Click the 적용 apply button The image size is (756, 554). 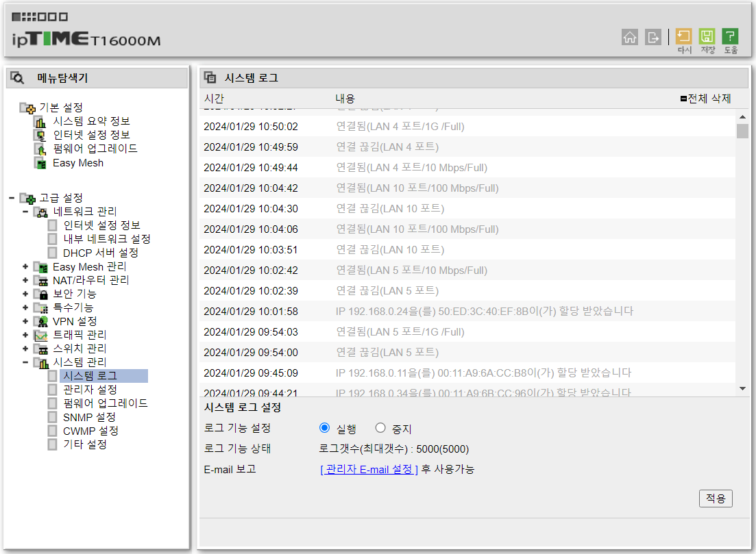point(716,498)
